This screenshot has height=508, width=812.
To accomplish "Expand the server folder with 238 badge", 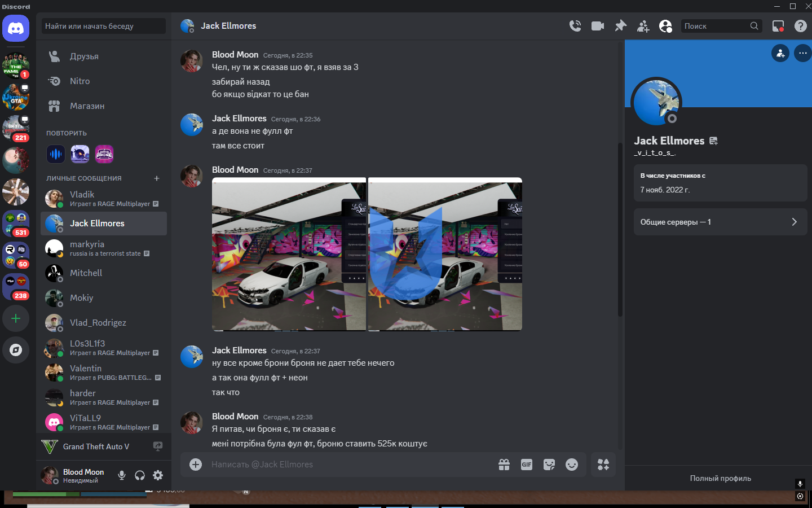I will tap(16, 287).
